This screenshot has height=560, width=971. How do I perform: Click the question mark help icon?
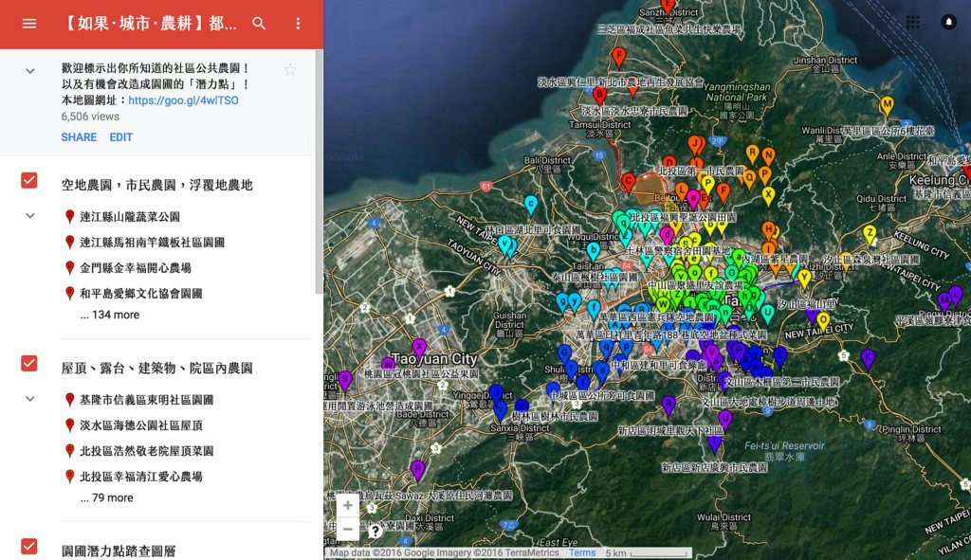[375, 531]
